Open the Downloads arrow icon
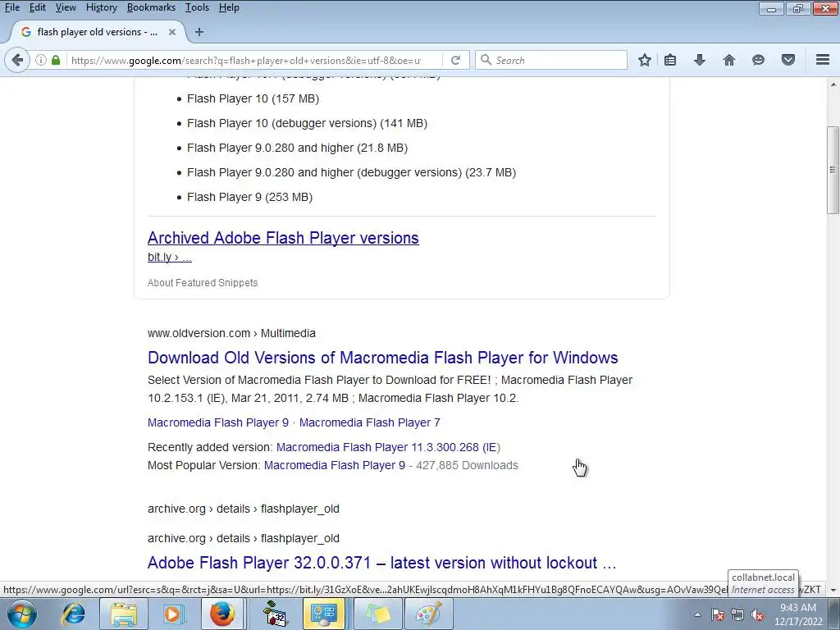The image size is (840, 630). 700,60
